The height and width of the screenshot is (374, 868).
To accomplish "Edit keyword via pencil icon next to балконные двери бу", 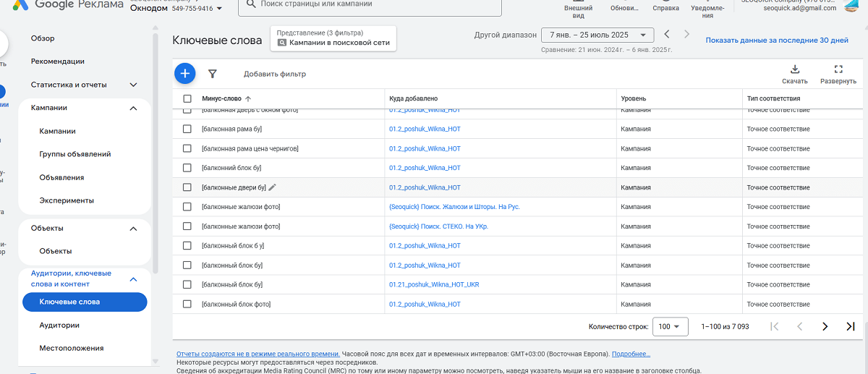I will click(273, 187).
